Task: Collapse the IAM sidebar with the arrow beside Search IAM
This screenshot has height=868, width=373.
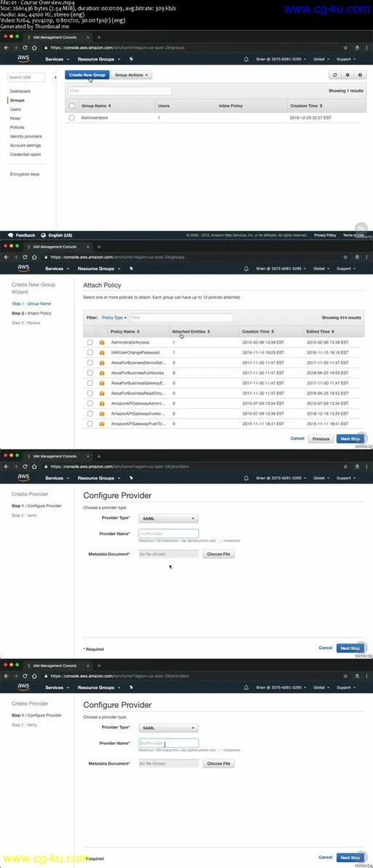Action: pyautogui.click(x=55, y=77)
